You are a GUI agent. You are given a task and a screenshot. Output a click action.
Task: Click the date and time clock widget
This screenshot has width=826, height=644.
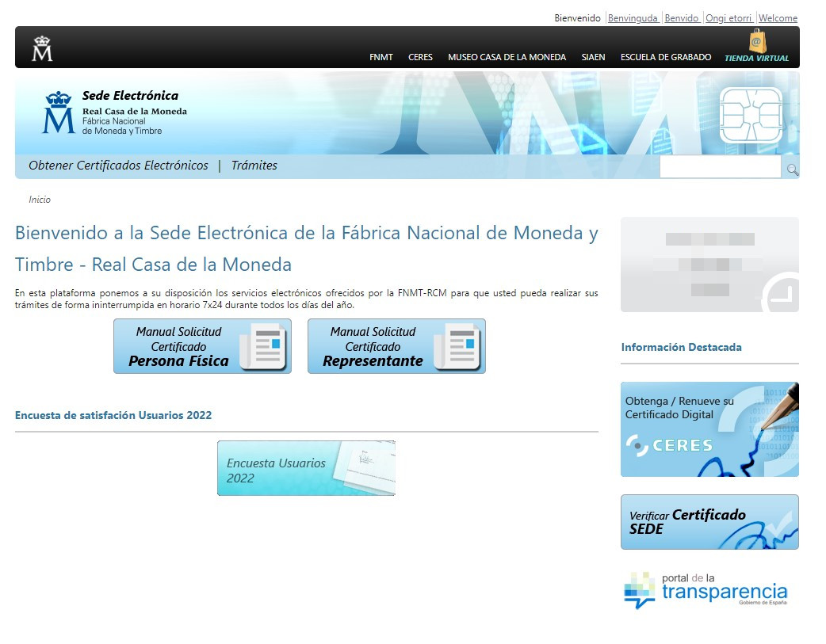[x=709, y=265]
